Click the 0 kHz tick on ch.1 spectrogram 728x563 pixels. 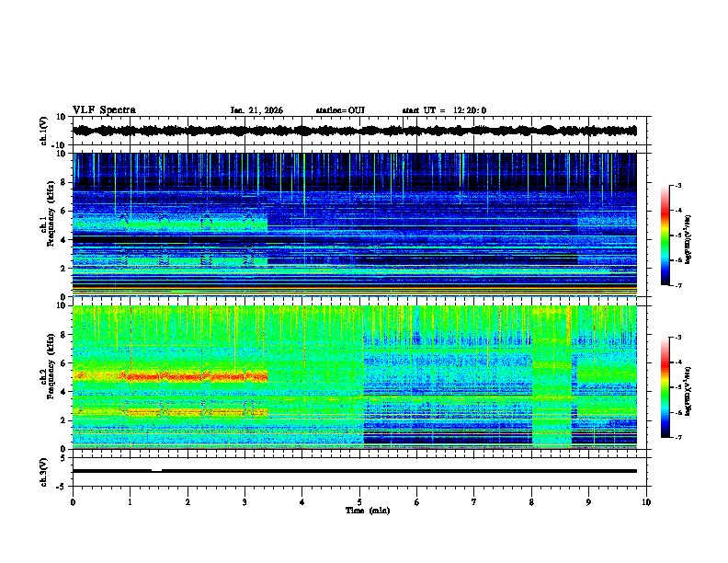coord(64,297)
